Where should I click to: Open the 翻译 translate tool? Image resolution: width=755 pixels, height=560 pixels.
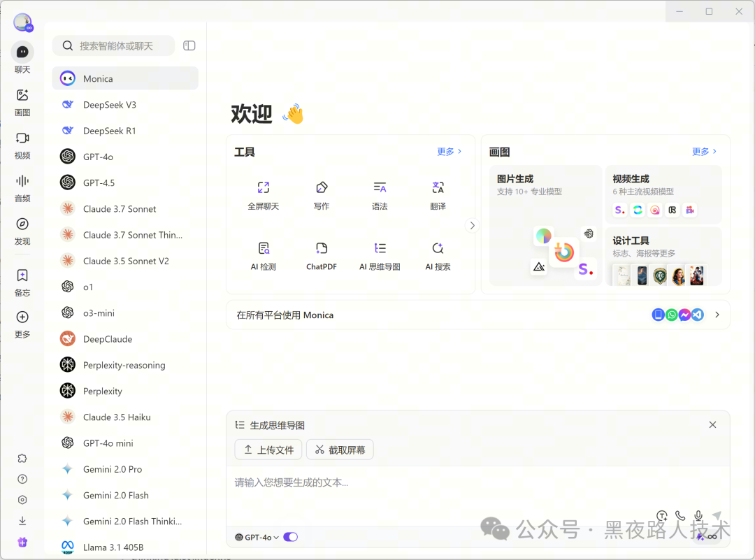coord(438,196)
